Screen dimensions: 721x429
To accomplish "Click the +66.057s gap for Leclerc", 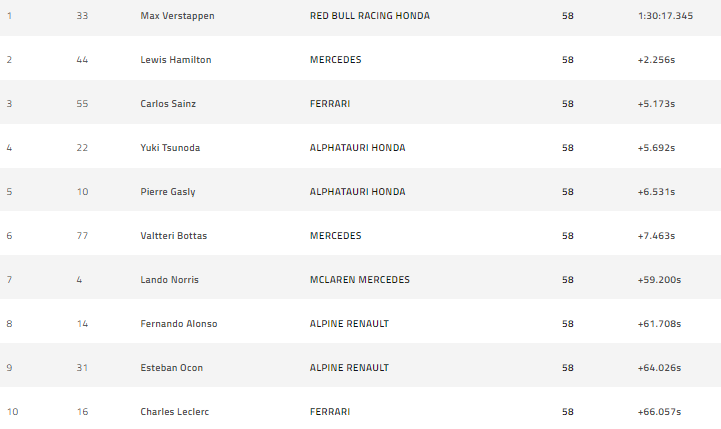I will point(658,412).
